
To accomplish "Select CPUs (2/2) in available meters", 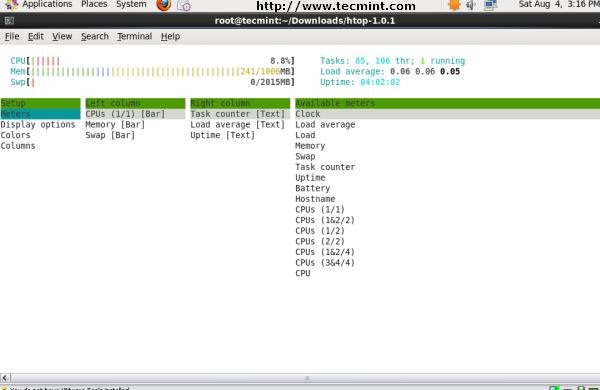I will coord(320,242).
